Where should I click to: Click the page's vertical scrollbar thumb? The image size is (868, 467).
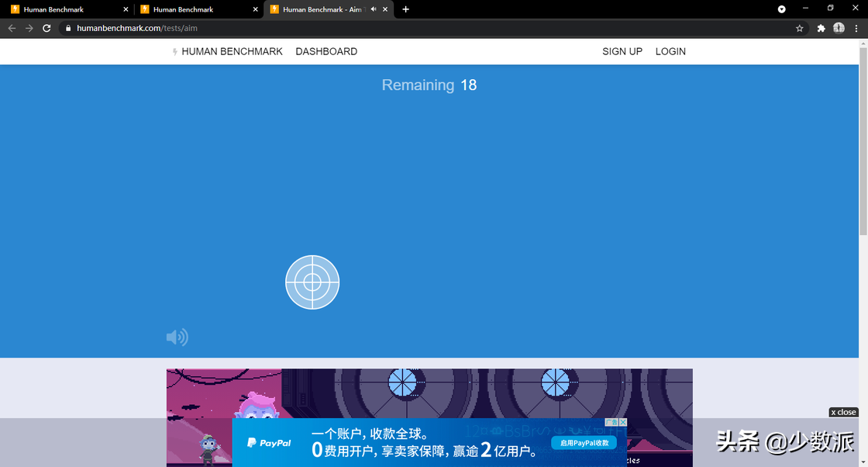(x=863, y=140)
